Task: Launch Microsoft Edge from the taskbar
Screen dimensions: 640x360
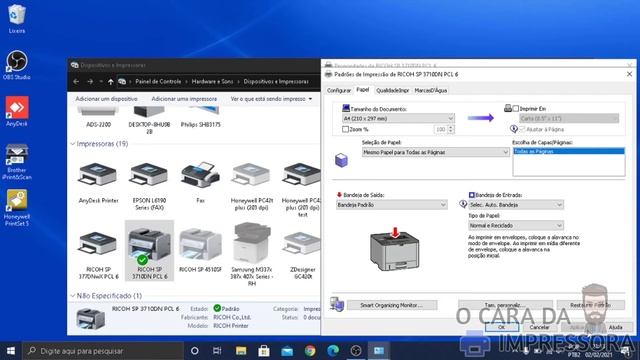Action: pyautogui.click(x=333, y=351)
